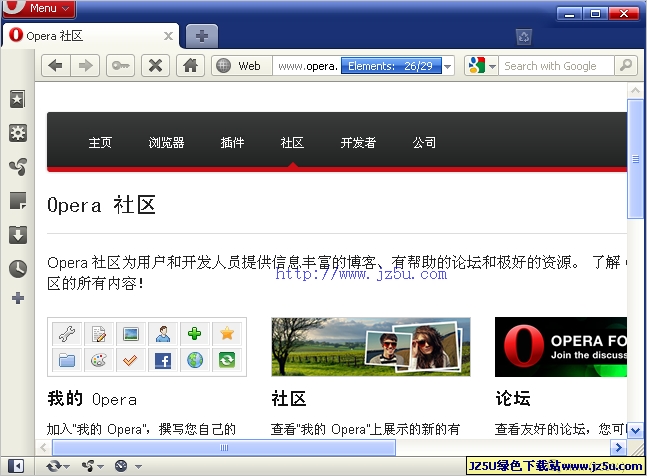Screen dimensions: 647x476
Task: Go to the home page
Action: click(x=190, y=66)
